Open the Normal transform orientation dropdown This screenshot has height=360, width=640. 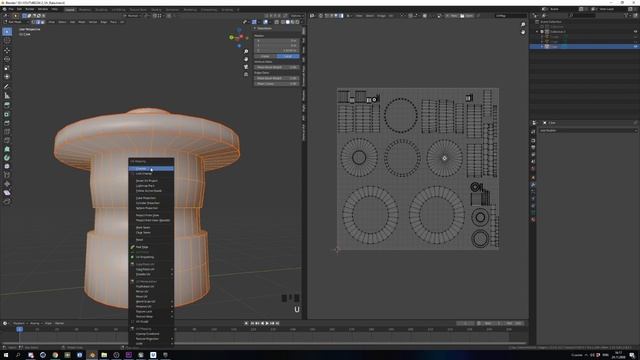pos(133,16)
